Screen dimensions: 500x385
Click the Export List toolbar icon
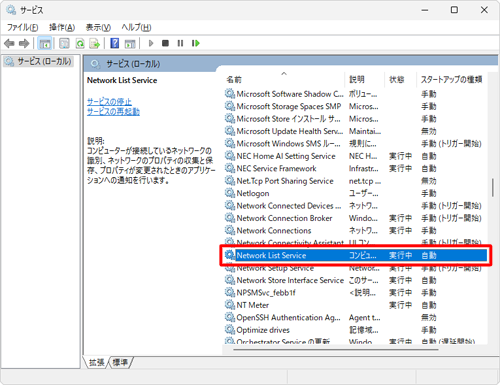(x=95, y=43)
